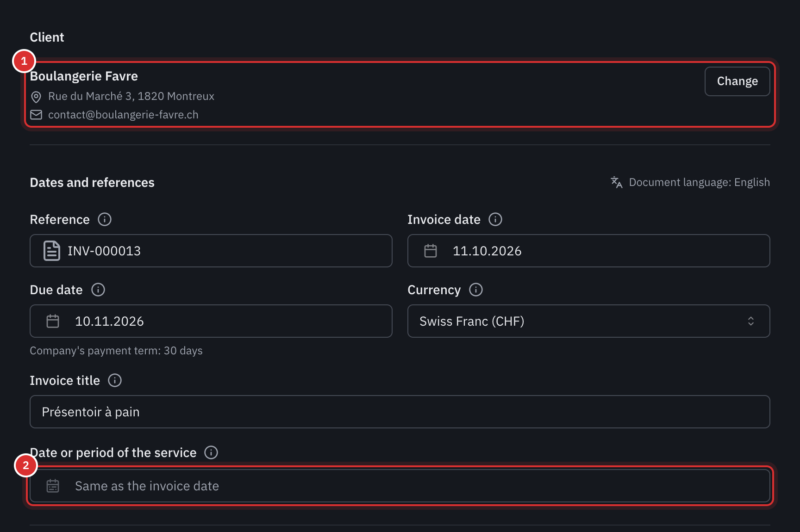This screenshot has height=532, width=800.
Task: Click the translate icon near Document language
Action: click(x=617, y=182)
